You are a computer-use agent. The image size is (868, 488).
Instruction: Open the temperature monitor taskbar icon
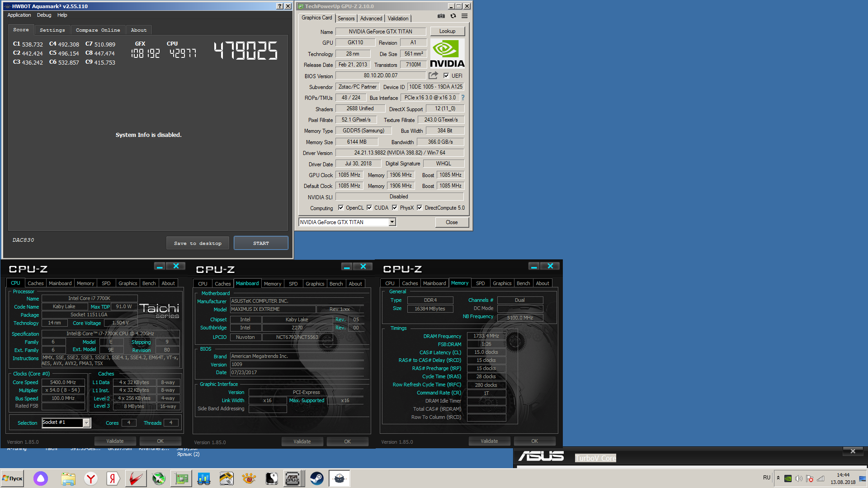226,479
